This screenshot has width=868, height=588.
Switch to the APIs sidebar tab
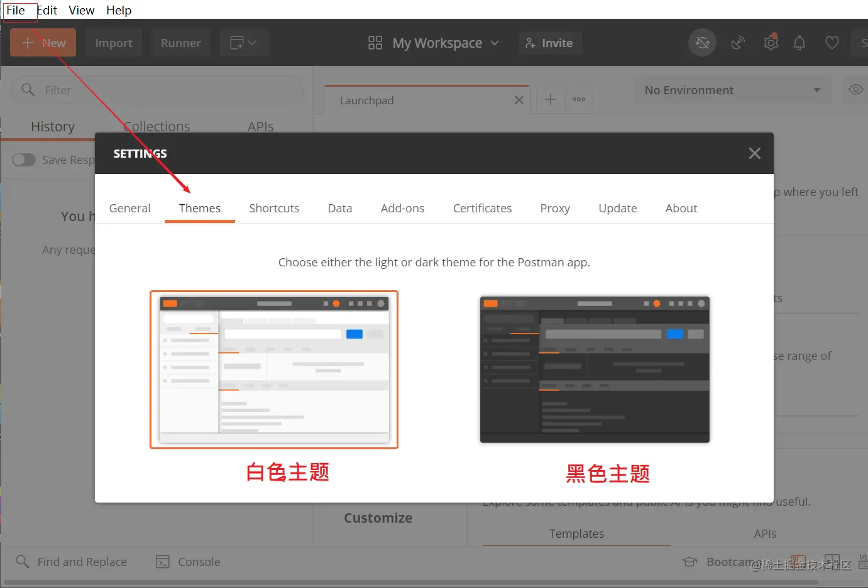(x=261, y=126)
